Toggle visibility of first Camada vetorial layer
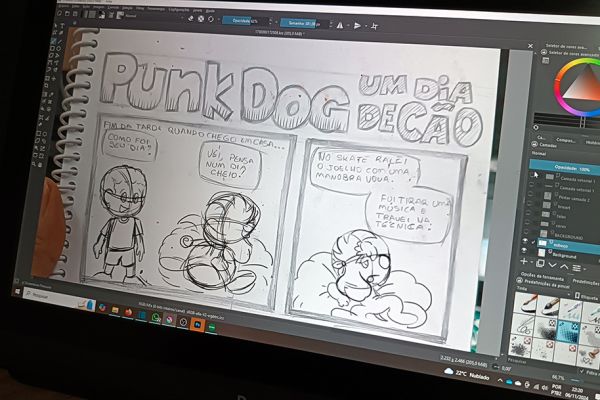The width and height of the screenshot is (600, 400). pos(530,175)
